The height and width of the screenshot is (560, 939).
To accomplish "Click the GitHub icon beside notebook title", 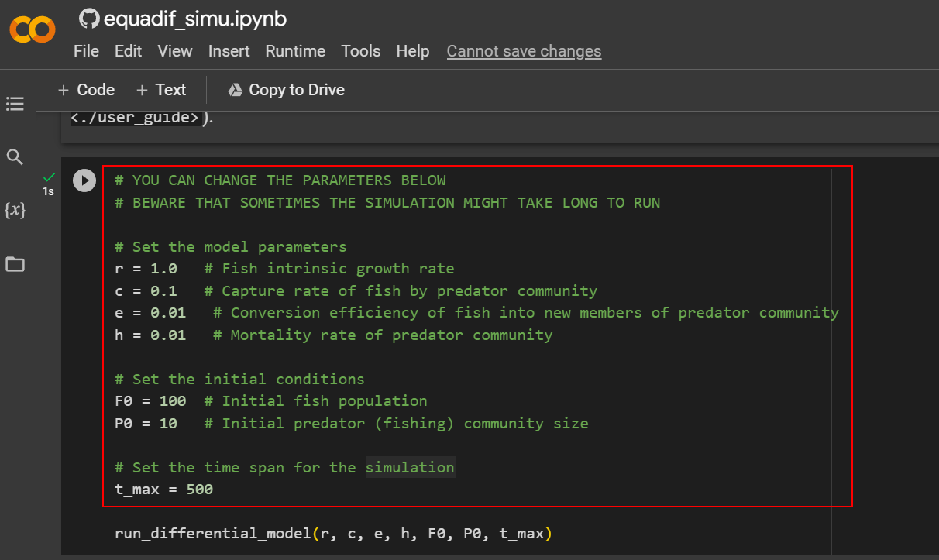I will [89, 19].
